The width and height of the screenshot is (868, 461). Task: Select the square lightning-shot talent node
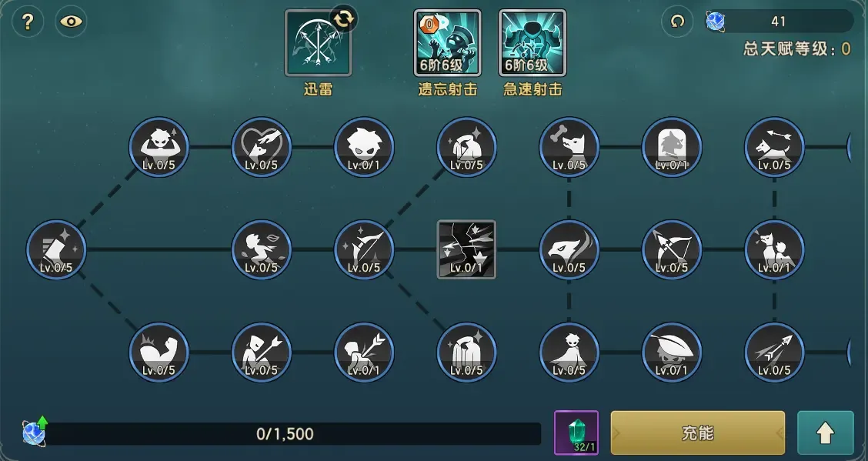(x=466, y=249)
